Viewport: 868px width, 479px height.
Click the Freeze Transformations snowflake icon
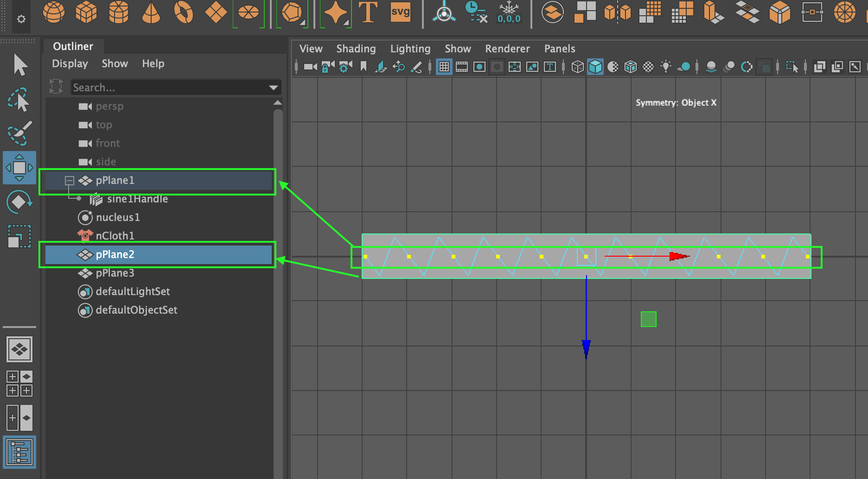pyautogui.click(x=509, y=12)
